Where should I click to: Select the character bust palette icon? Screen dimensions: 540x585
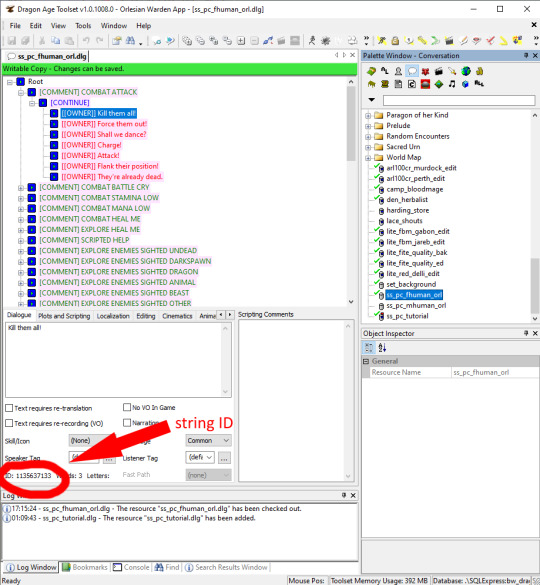click(399, 71)
